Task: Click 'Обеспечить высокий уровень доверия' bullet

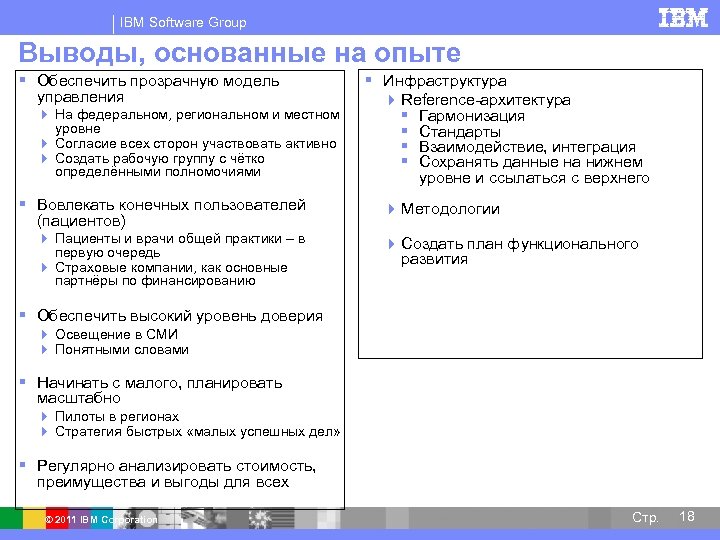Action: pyautogui.click(x=180, y=316)
